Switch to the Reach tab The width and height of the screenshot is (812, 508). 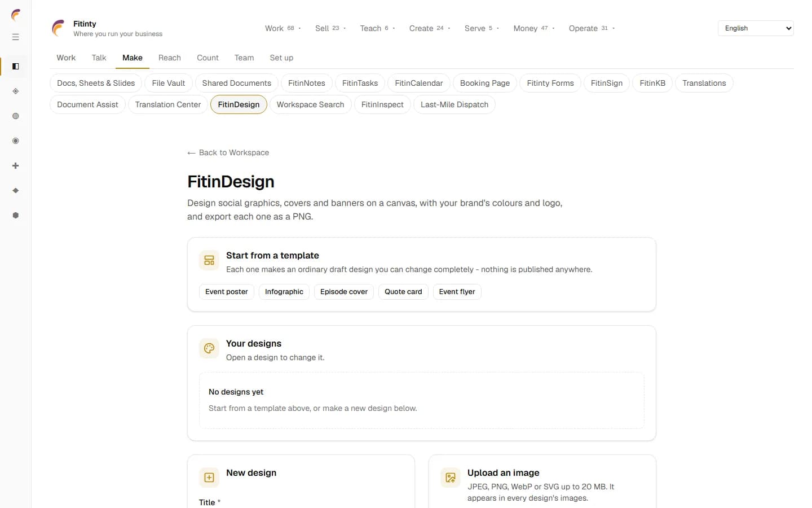click(170, 58)
